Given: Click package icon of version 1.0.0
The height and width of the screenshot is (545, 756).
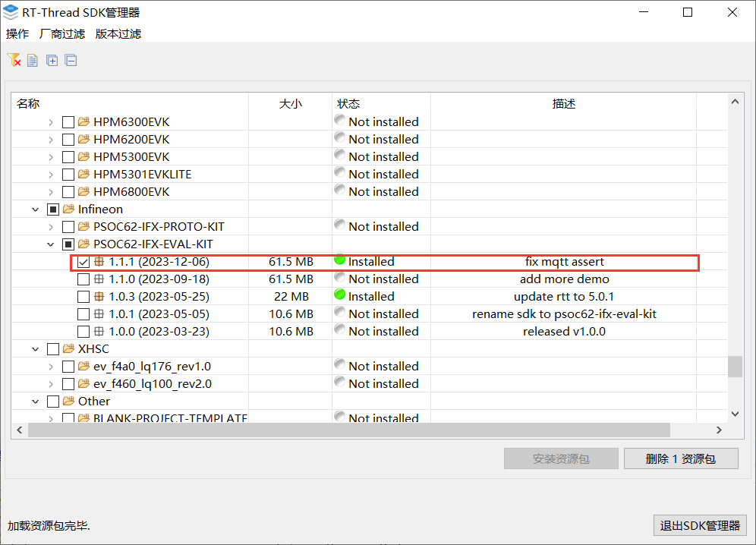Looking at the screenshot, I should coord(99,332).
